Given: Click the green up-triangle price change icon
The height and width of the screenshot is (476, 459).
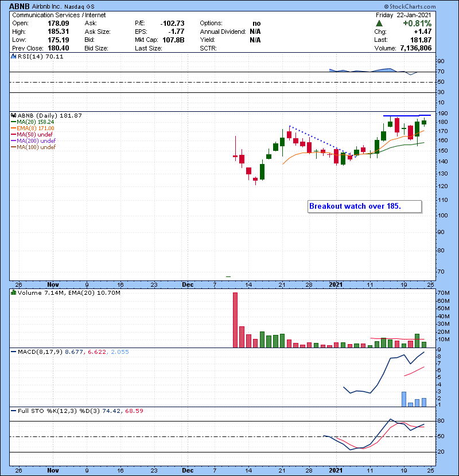Looking at the screenshot, I should point(379,24).
